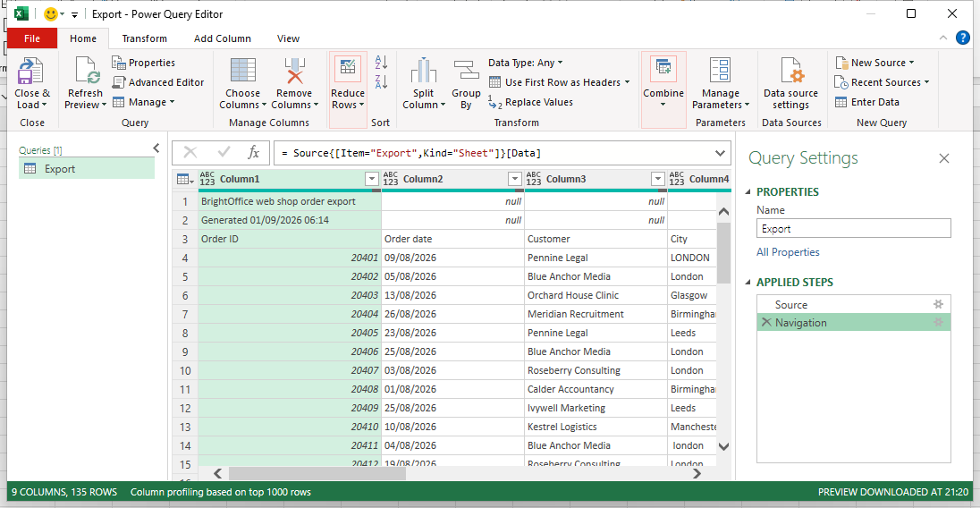Click the Split Column icon

coord(423,70)
